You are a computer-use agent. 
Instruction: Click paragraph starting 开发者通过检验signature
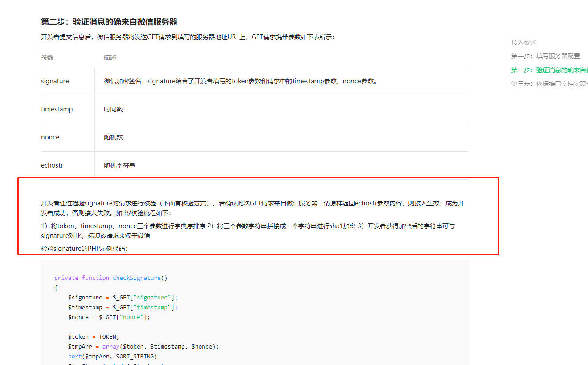point(253,208)
